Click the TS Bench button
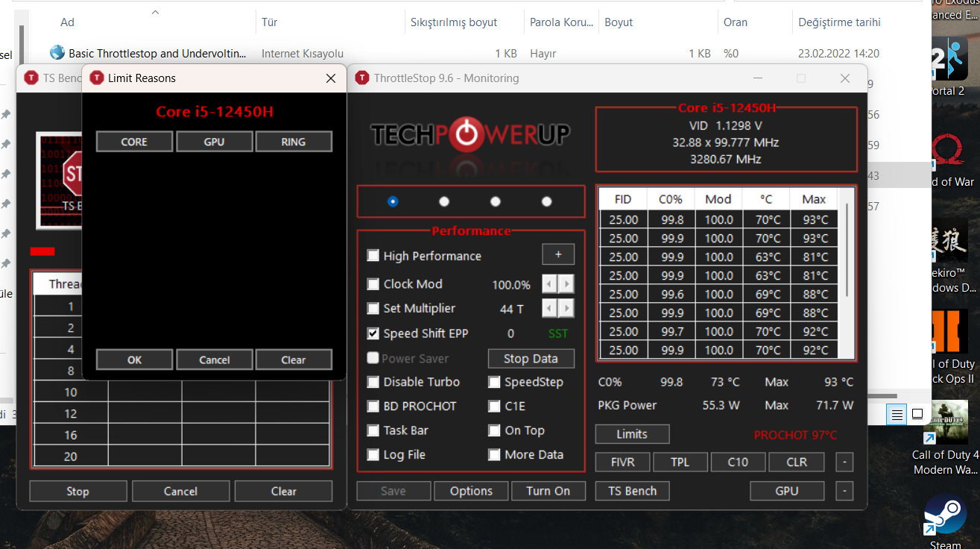This screenshot has height=549, width=980. (x=632, y=491)
